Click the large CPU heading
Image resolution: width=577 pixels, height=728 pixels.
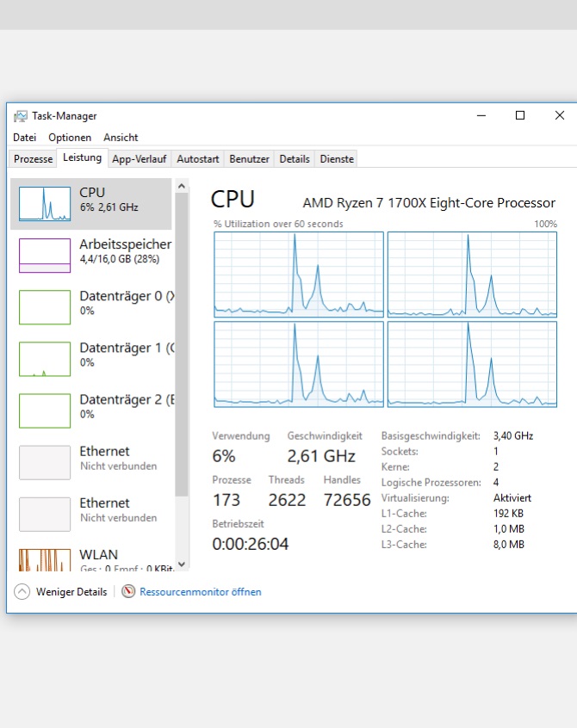tap(233, 200)
